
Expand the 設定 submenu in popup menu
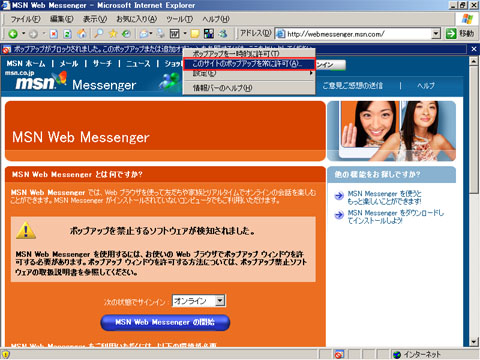249,73
